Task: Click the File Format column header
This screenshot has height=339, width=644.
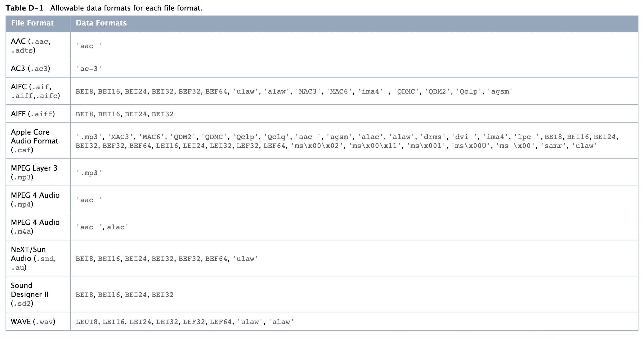Action: (32, 23)
